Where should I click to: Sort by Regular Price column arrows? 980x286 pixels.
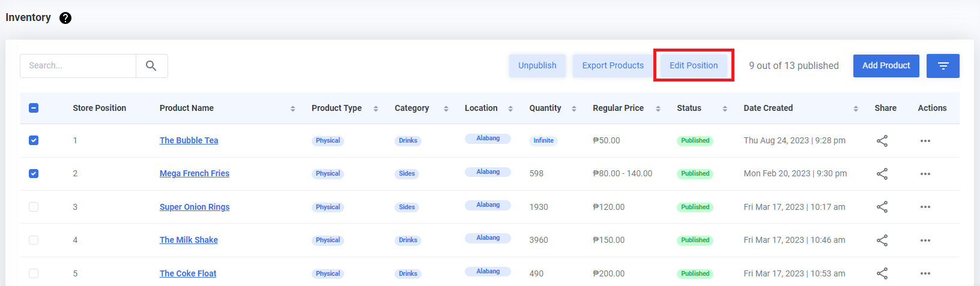point(658,109)
